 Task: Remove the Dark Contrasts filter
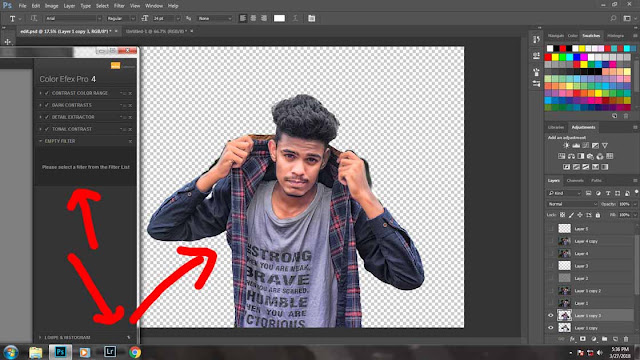coord(130,105)
